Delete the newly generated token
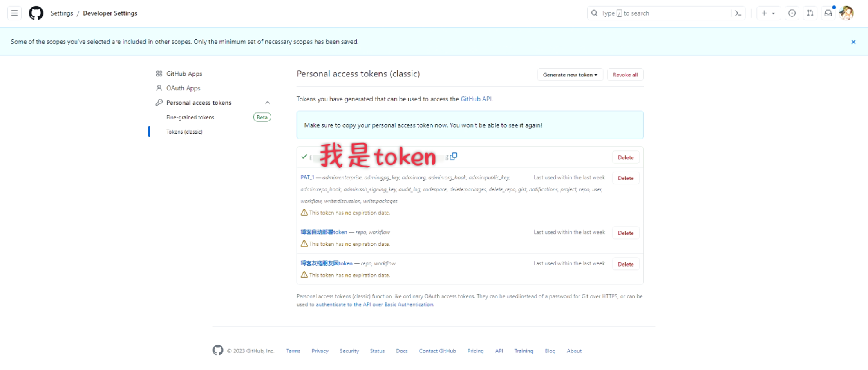This screenshot has width=868, height=370. pos(626,157)
